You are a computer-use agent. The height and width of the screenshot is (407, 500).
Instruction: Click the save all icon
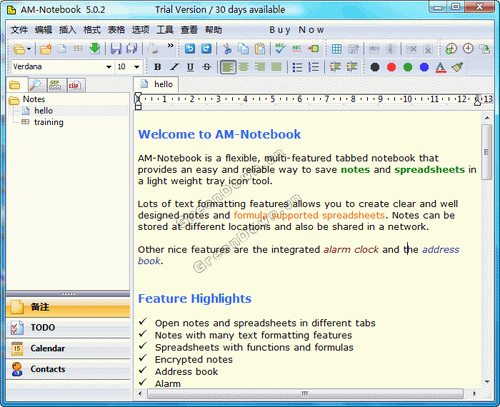(x=132, y=49)
